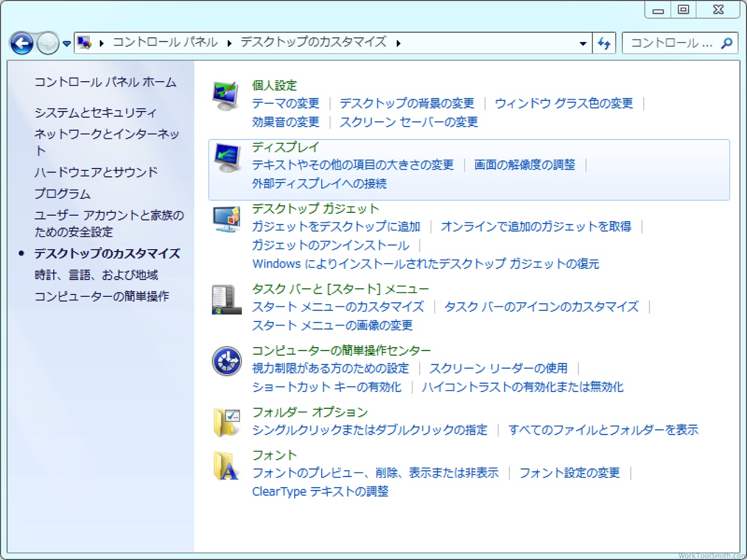Open ClearType テキストの調整 link
This screenshot has height=560, width=747.
point(320,491)
